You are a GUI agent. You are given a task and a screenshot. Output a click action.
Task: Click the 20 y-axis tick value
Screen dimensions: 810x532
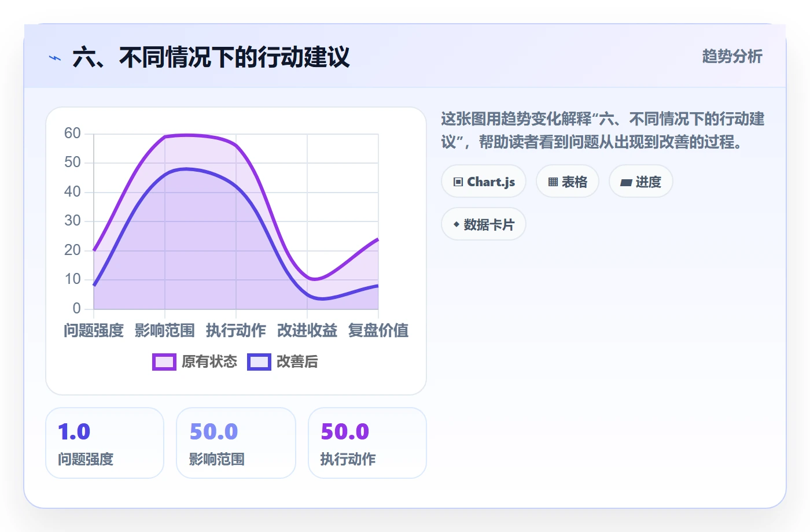[72, 250]
